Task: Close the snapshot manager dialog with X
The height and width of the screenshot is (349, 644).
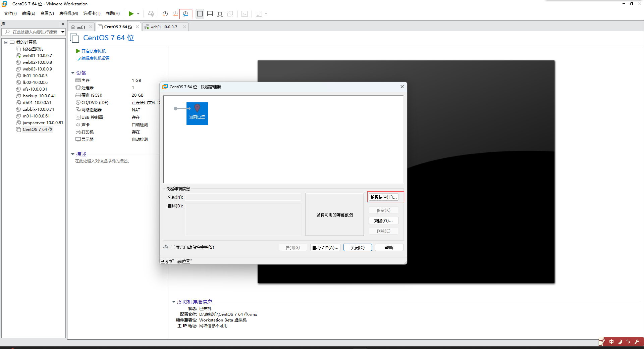Action: pyautogui.click(x=402, y=87)
